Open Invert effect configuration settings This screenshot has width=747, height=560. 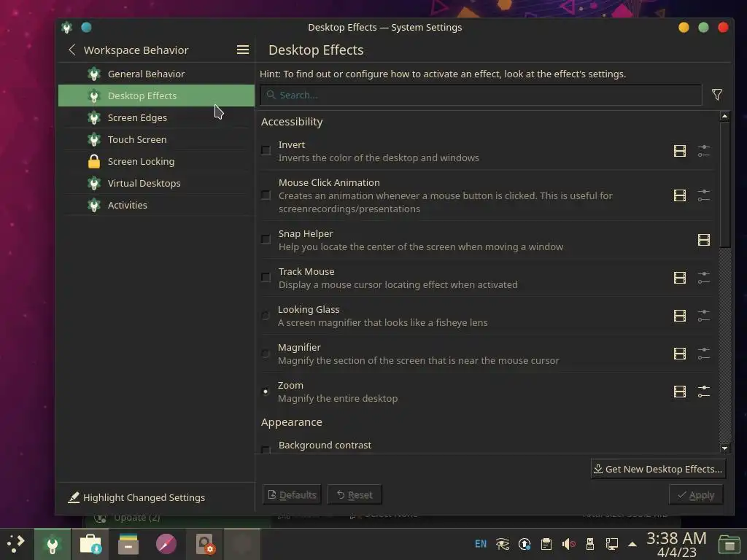tap(704, 151)
